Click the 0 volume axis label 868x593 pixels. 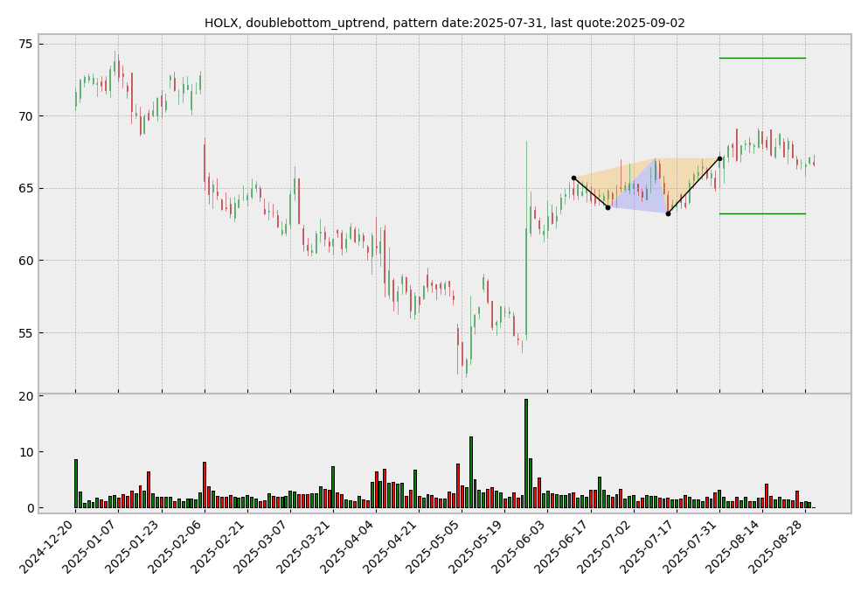pos(30,508)
